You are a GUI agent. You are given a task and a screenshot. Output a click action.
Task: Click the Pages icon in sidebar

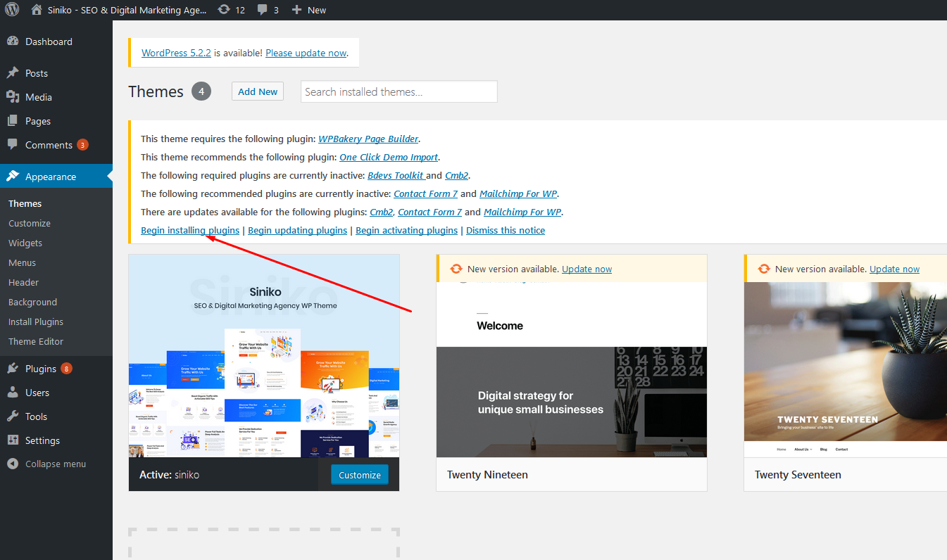click(13, 121)
